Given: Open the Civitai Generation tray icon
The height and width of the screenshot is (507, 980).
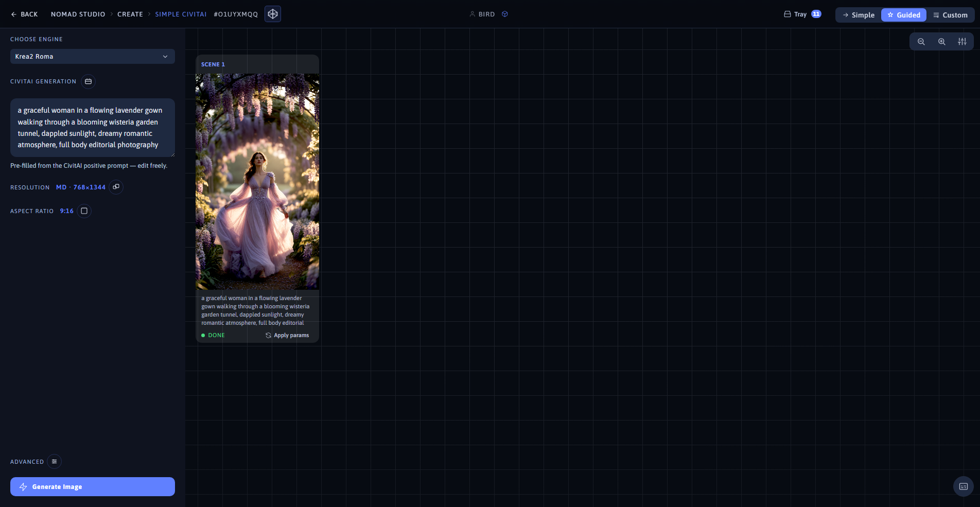Looking at the screenshot, I should 88,81.
